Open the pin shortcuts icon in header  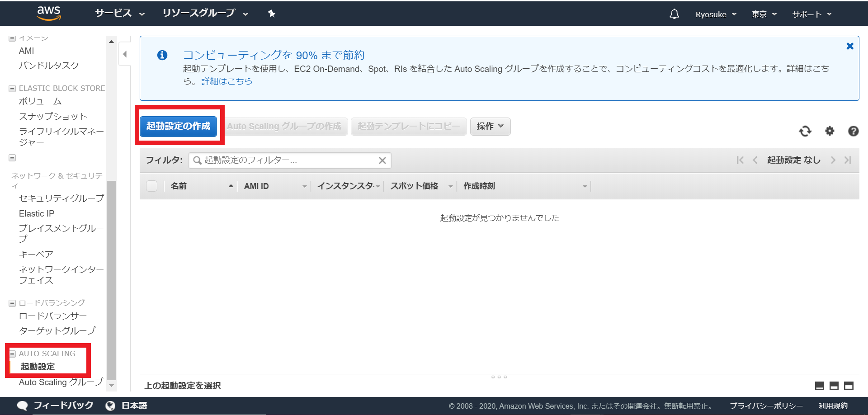point(272,14)
